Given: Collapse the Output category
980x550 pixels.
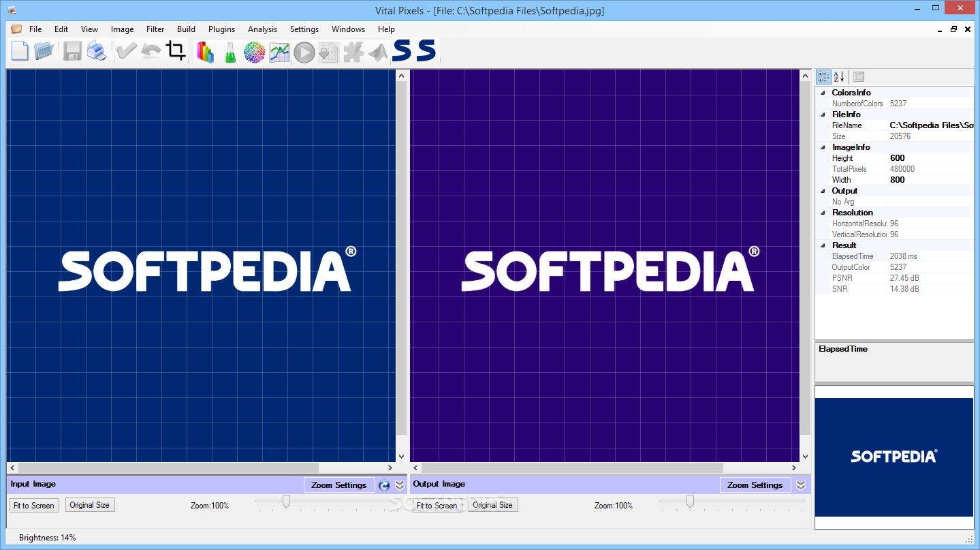Looking at the screenshot, I should [x=823, y=191].
